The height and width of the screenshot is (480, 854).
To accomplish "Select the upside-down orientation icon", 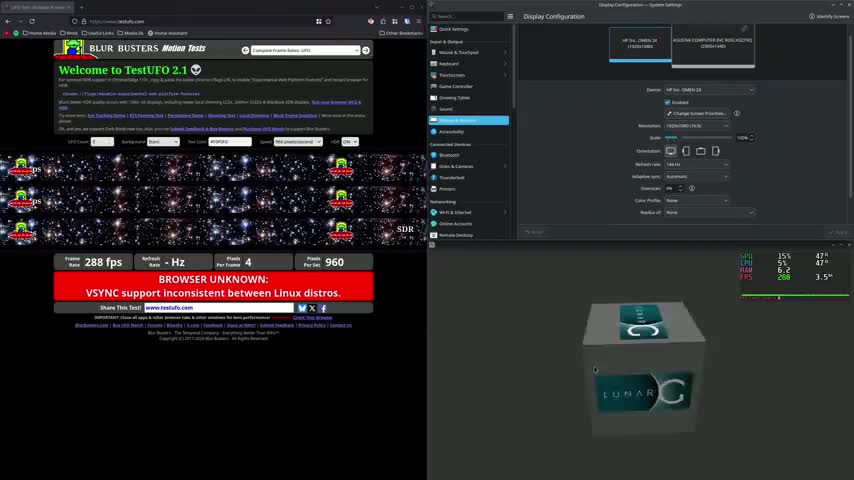I will point(701,151).
